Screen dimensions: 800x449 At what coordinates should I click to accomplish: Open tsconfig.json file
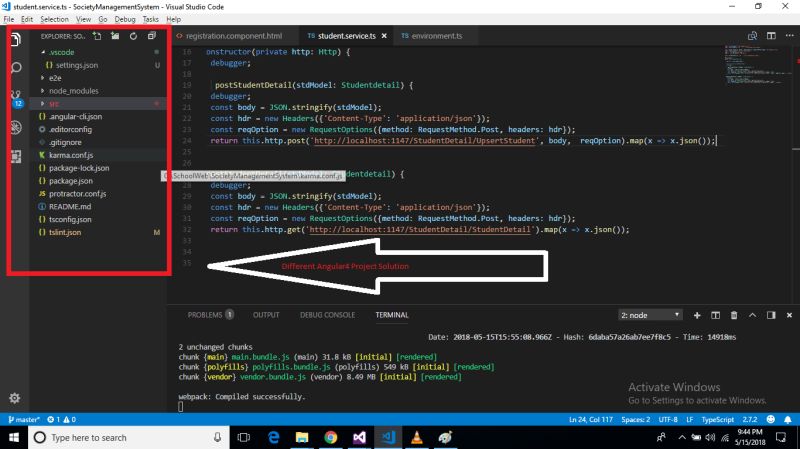pos(70,219)
